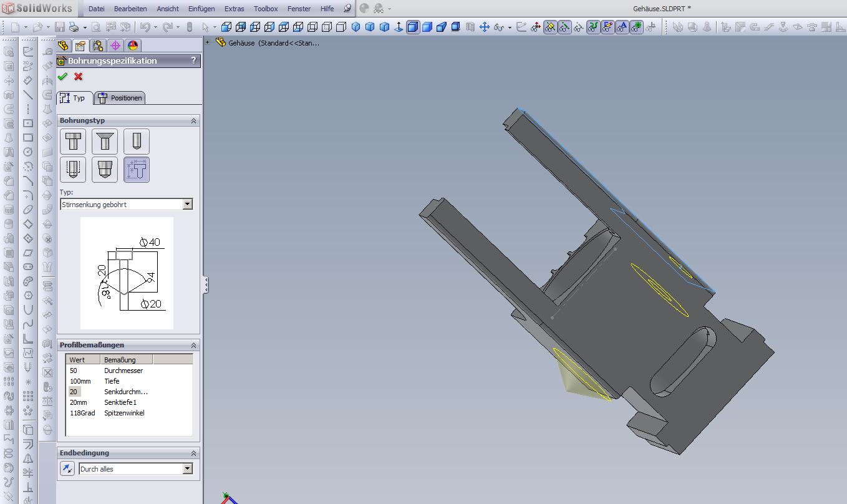Switch to the Positionen tab

120,98
